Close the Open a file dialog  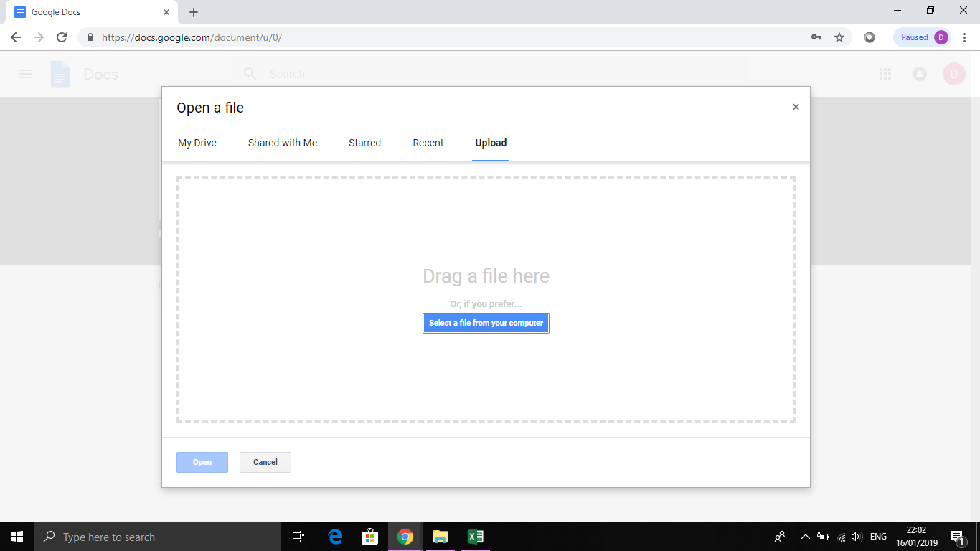(x=796, y=107)
